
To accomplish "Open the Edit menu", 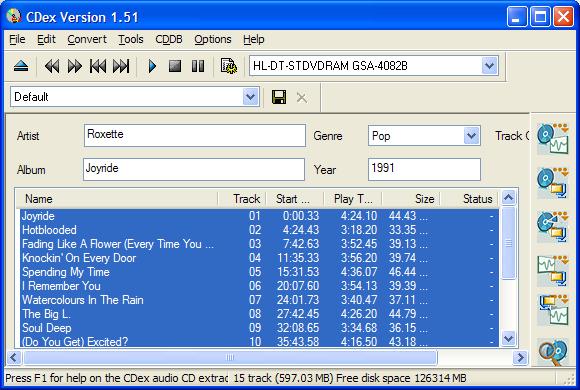I will (x=46, y=39).
